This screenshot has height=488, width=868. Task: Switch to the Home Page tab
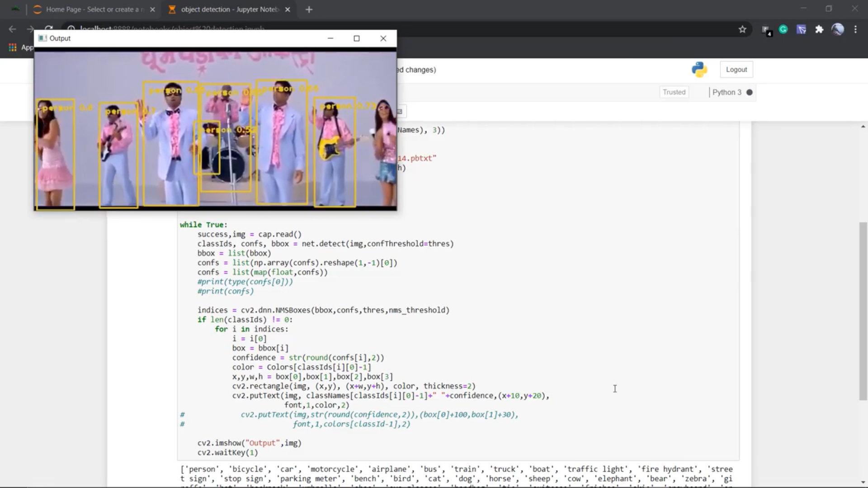[x=94, y=9]
